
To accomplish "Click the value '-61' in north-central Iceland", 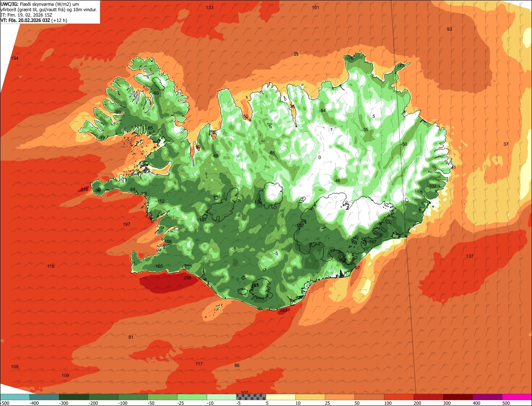I will point(272,153).
